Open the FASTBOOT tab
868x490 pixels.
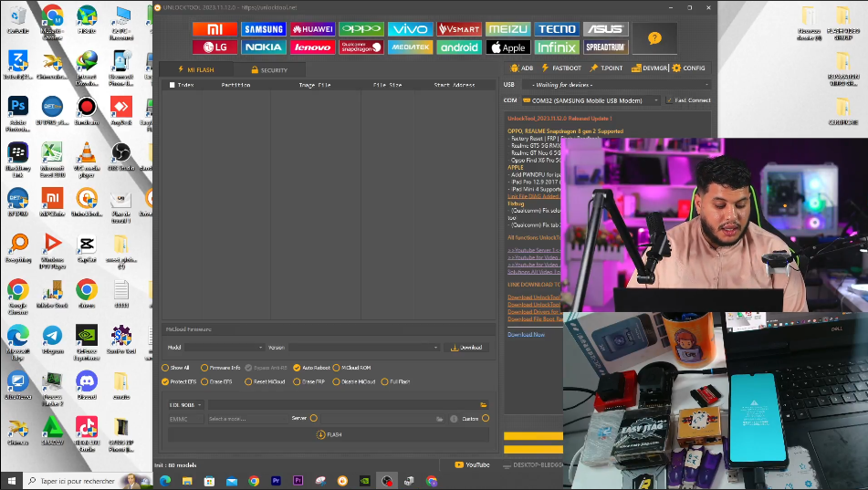pos(561,68)
